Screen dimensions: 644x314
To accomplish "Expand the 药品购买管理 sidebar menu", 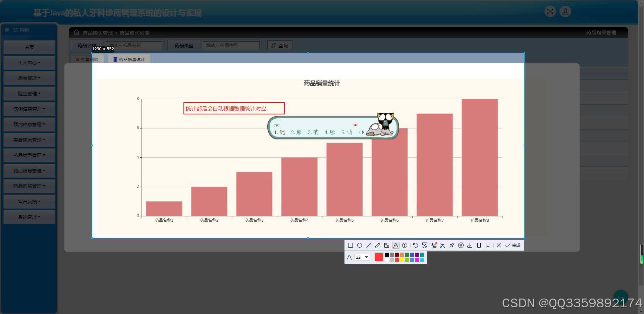I will pyautogui.click(x=29, y=186).
